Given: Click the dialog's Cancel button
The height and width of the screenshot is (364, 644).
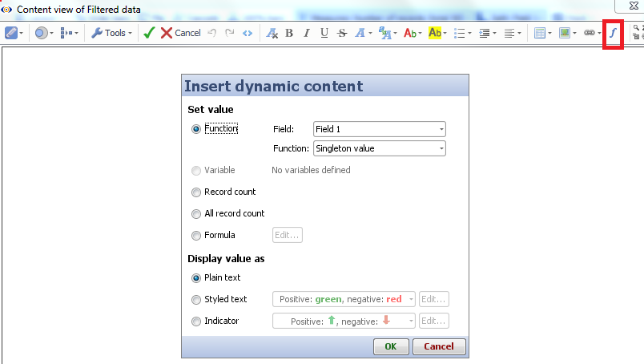Looking at the screenshot, I should 438,346.
